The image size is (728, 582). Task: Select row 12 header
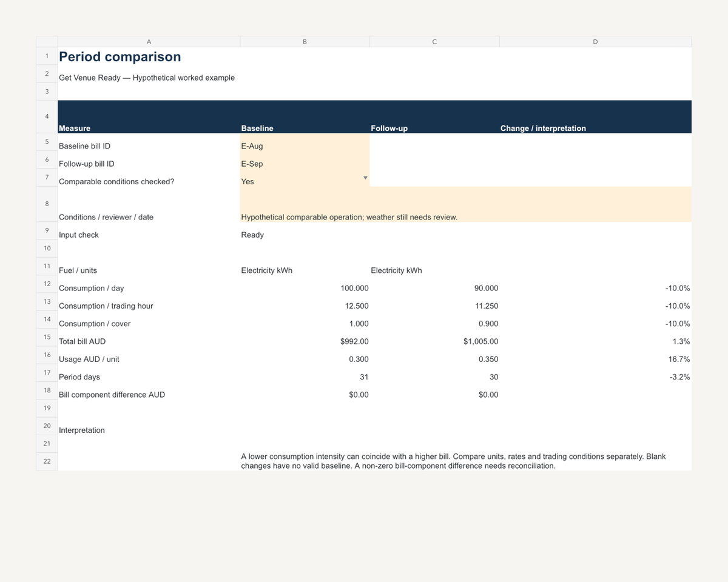[x=47, y=284]
